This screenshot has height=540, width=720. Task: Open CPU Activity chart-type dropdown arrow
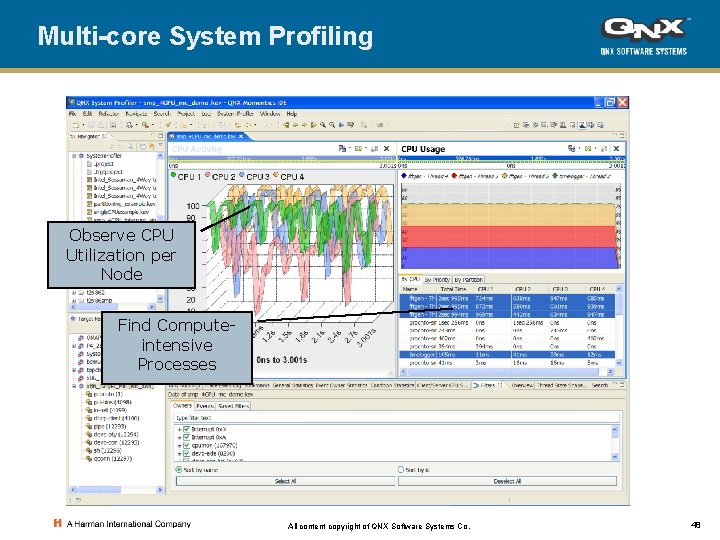[349, 148]
